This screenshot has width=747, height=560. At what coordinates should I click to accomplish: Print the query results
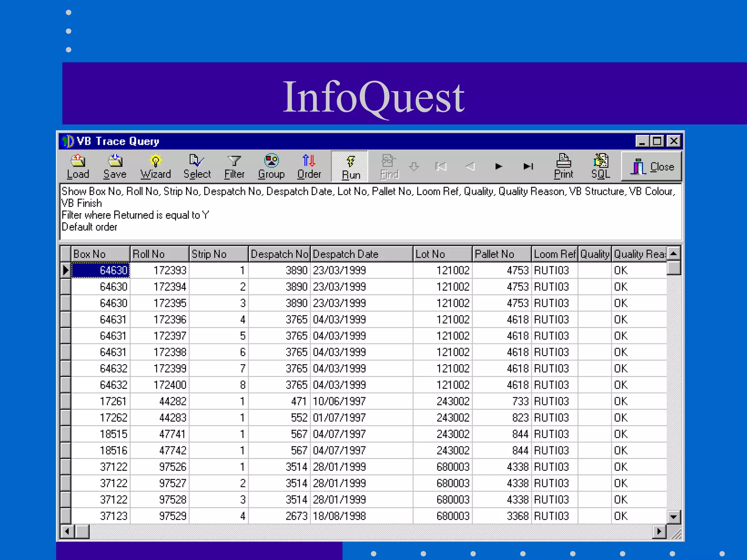tap(564, 167)
